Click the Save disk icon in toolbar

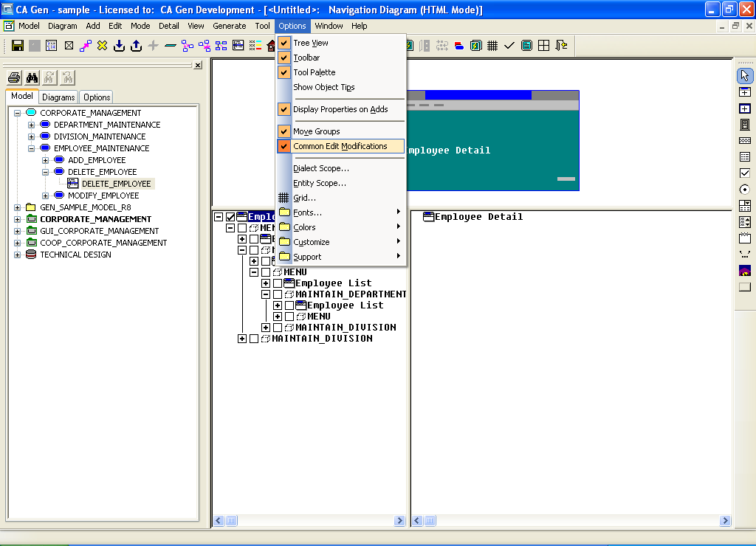(x=18, y=46)
